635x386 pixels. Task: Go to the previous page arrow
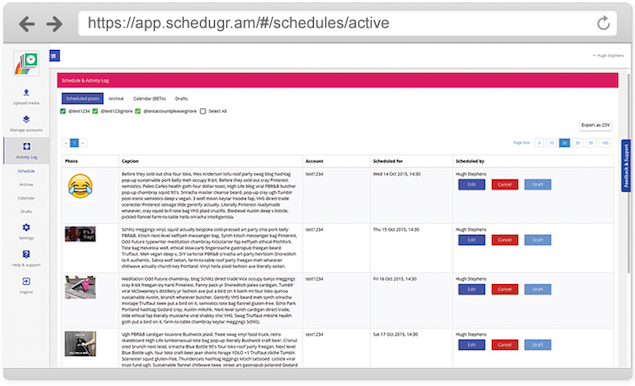[66, 143]
